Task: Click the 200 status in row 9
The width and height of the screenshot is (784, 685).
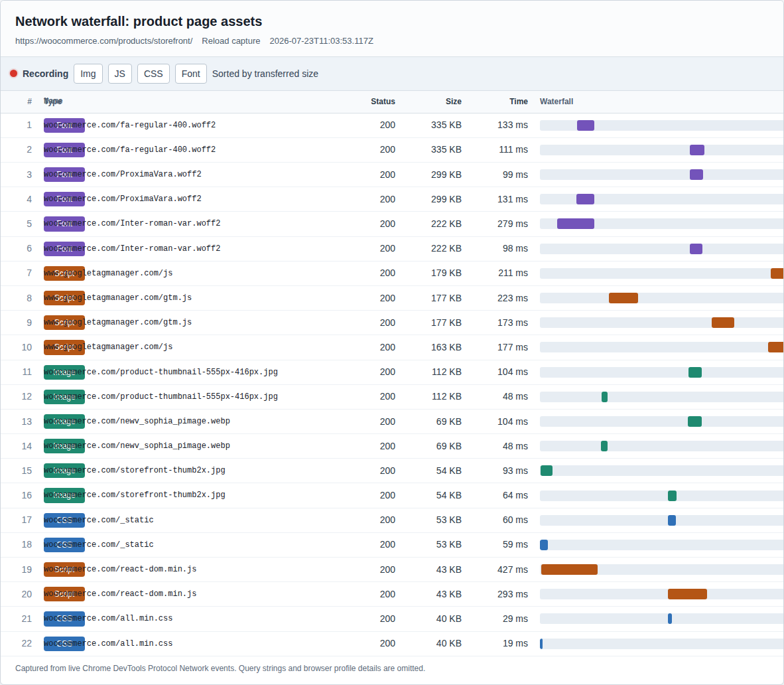Action: [387, 323]
